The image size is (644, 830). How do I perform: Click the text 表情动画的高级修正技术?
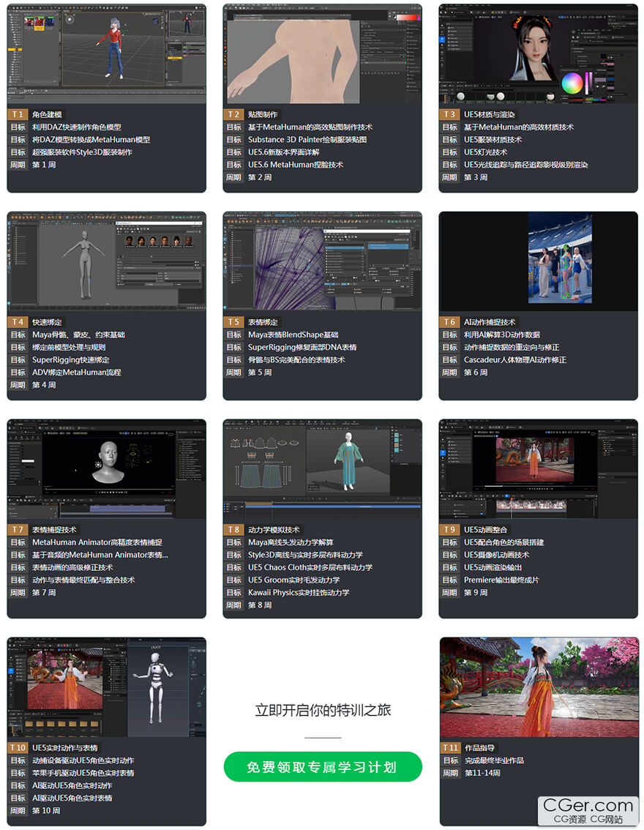(72, 567)
